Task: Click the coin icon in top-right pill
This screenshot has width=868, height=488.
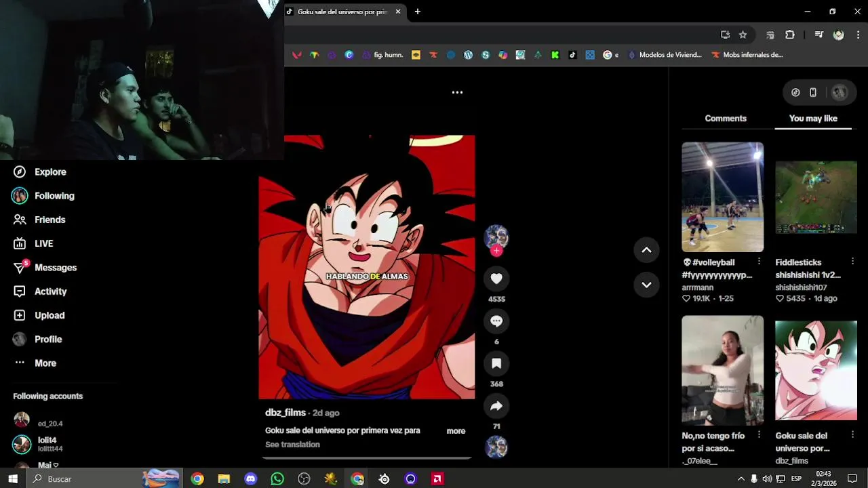Action: 795,92
